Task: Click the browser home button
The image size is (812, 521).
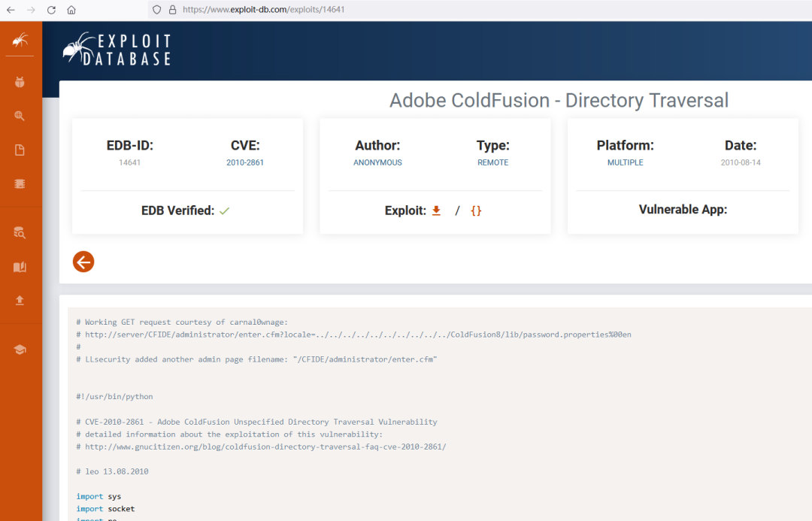Action: tap(71, 10)
